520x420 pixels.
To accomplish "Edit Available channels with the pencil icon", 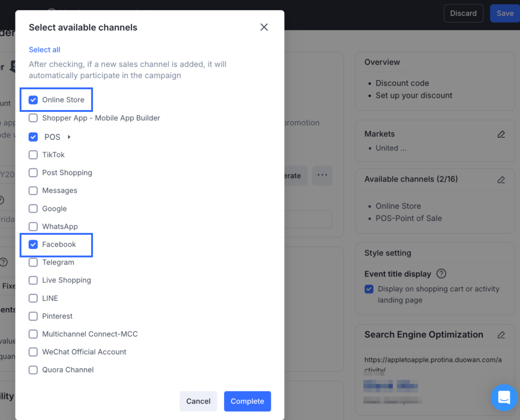I will [x=501, y=180].
